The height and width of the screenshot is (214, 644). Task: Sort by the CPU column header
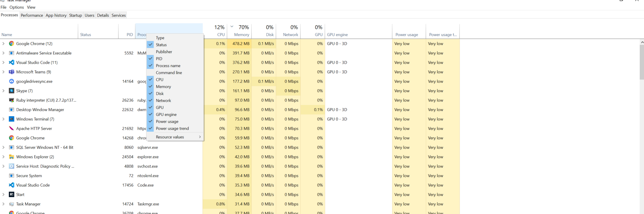(215, 31)
